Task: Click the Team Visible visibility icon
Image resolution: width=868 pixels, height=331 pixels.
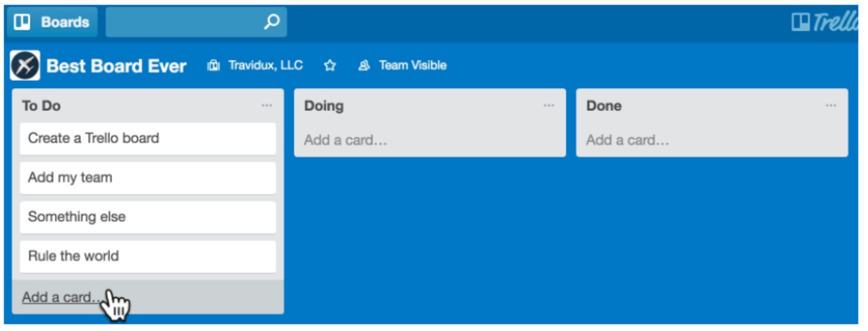Action: coord(364,65)
